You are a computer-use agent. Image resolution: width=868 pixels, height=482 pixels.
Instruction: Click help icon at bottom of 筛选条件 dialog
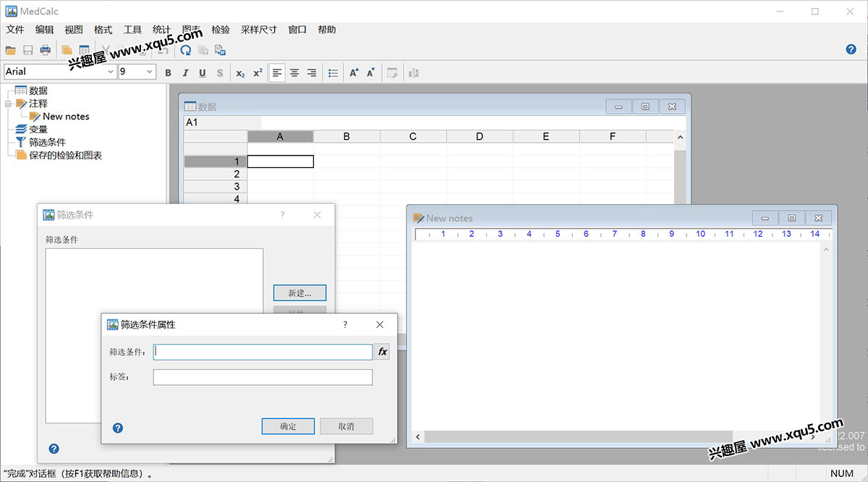pyautogui.click(x=54, y=449)
